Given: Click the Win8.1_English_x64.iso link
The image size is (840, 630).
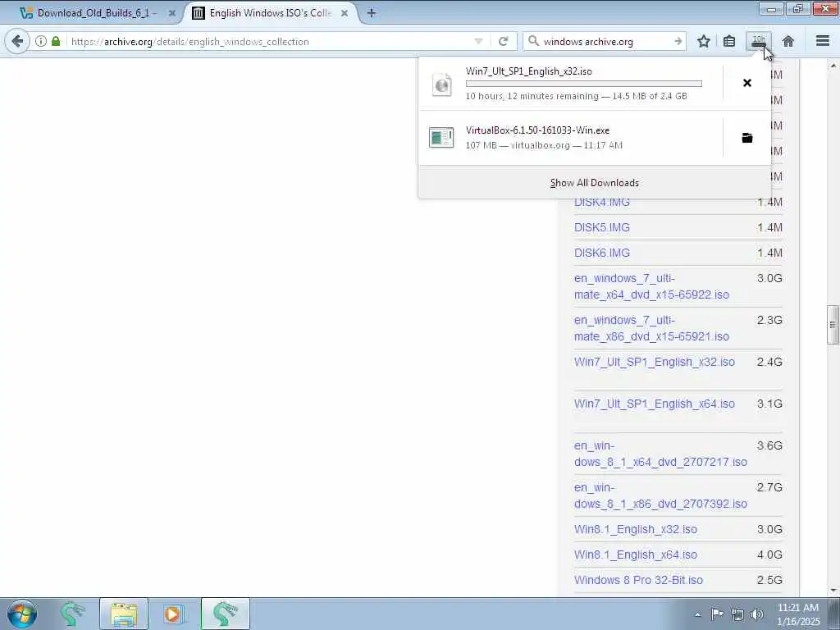Looking at the screenshot, I should [636, 555].
